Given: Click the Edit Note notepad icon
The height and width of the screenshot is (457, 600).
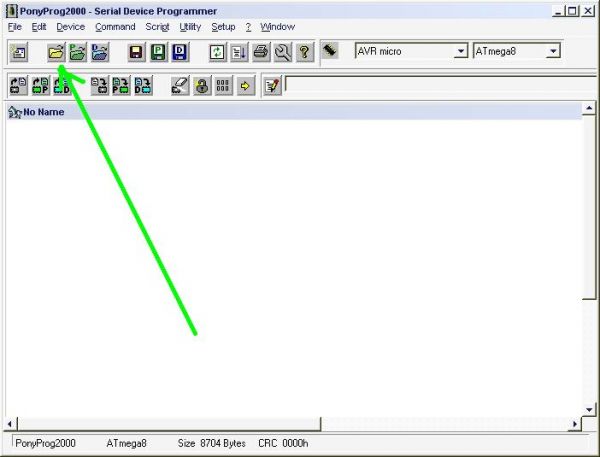Looking at the screenshot, I should click(271, 86).
